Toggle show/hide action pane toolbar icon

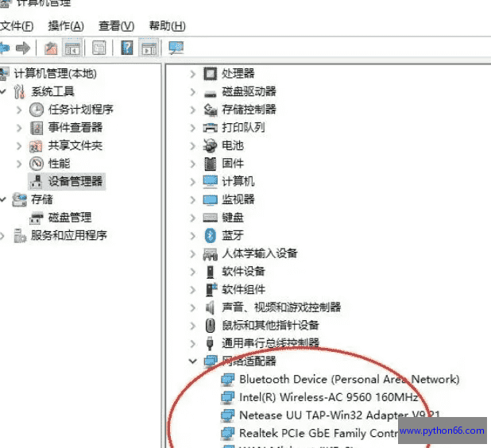point(149,48)
